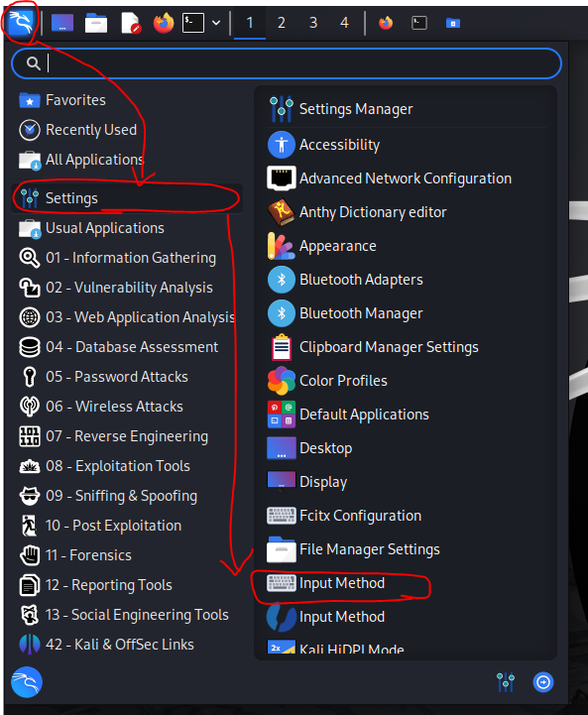Image resolution: width=588 pixels, height=715 pixels.
Task: Switch to workspace 3
Action: pos(313,23)
